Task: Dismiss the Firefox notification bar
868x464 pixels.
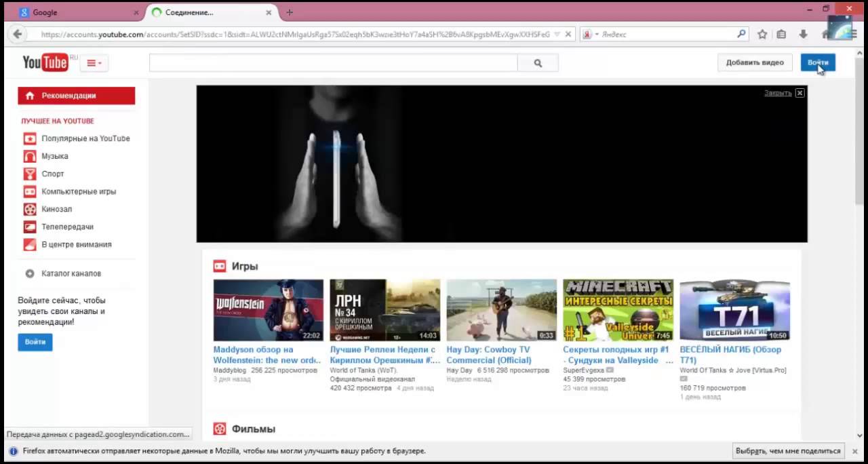Action: [x=854, y=451]
